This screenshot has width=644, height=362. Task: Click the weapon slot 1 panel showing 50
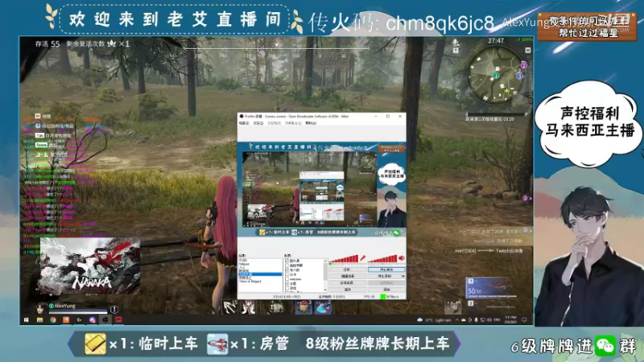point(491,287)
